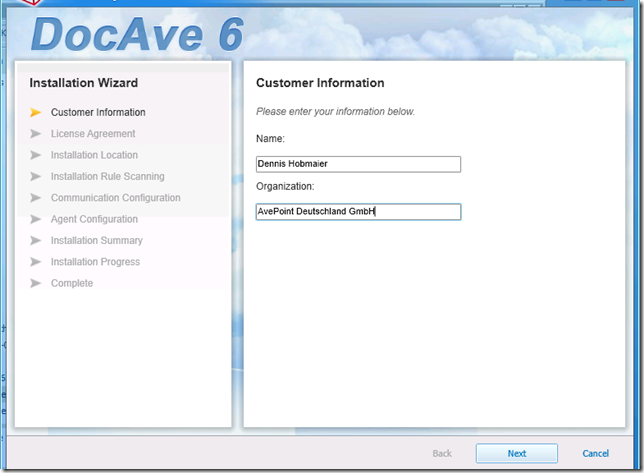Click the DocAve 6 logo title
644x473 pixels.
pyautogui.click(x=138, y=35)
